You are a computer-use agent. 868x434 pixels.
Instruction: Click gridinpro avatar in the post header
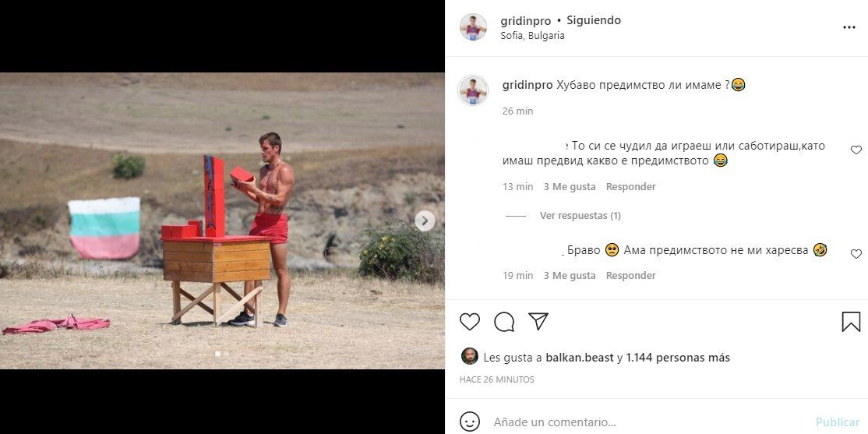pos(473,27)
